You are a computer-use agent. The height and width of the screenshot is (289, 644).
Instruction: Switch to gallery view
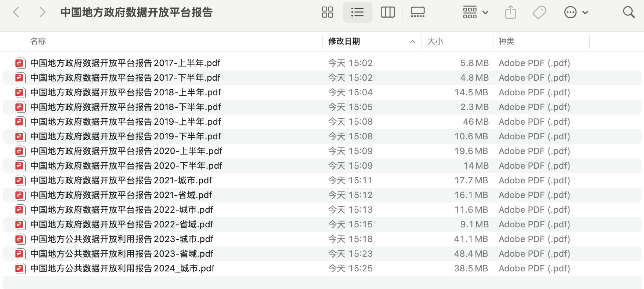[417, 12]
